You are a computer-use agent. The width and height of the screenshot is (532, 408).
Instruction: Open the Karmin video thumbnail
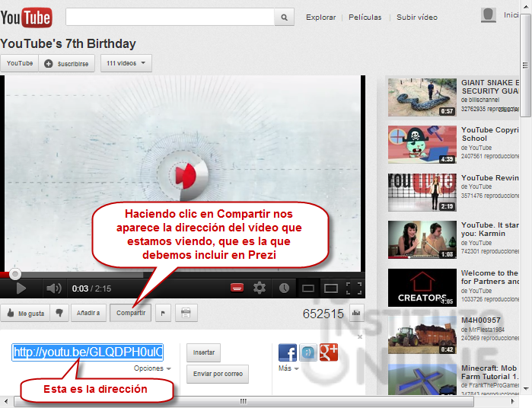pyautogui.click(x=422, y=240)
